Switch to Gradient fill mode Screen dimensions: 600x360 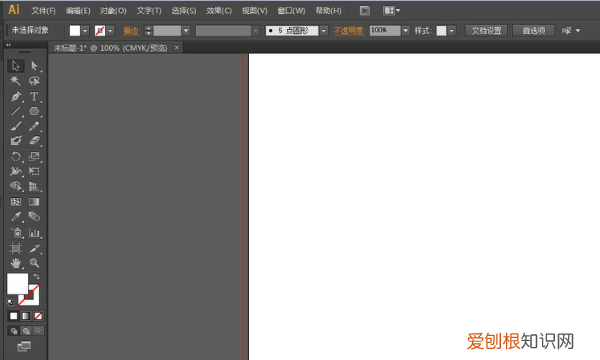(x=26, y=316)
